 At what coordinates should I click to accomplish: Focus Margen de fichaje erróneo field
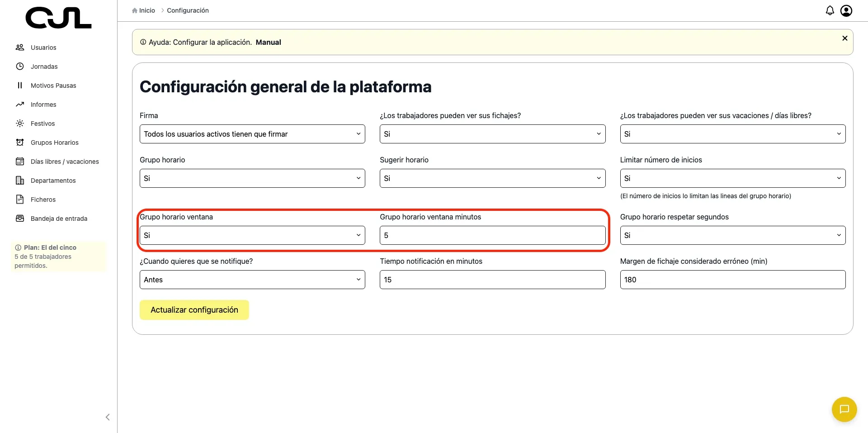733,280
